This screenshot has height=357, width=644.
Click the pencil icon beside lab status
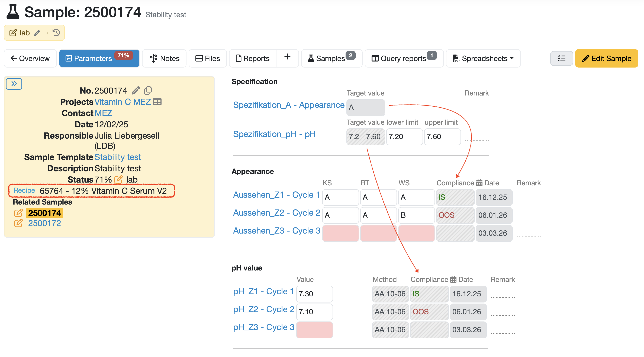coord(37,33)
